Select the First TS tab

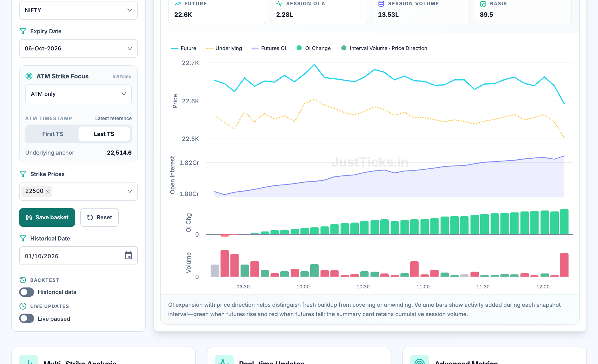(53, 134)
